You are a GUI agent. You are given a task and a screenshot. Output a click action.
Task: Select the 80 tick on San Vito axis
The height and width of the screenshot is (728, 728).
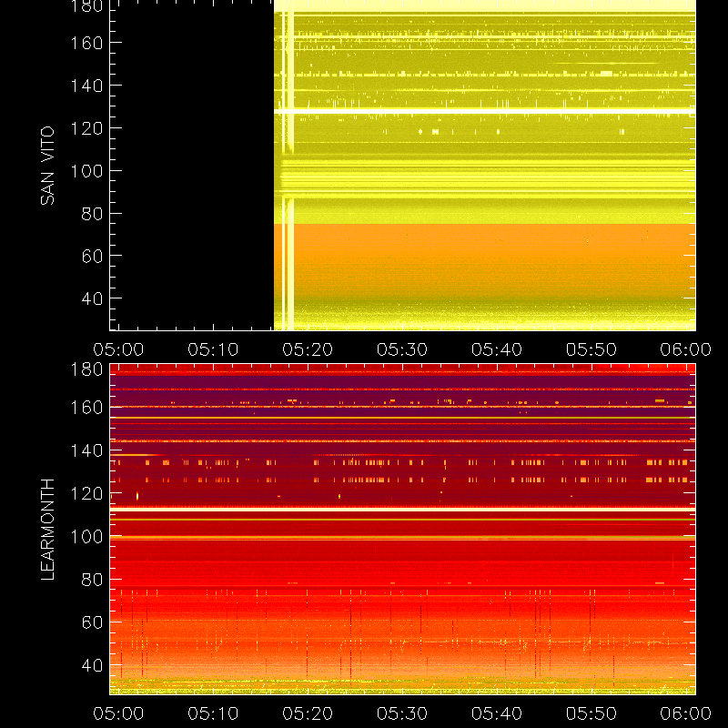pyautogui.click(x=92, y=214)
